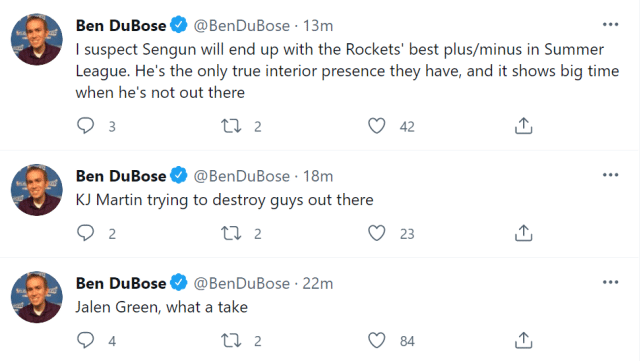Image resolution: width=641 pixels, height=361 pixels.
Task: Share the KJ Martin tweet
Action: [x=523, y=233]
